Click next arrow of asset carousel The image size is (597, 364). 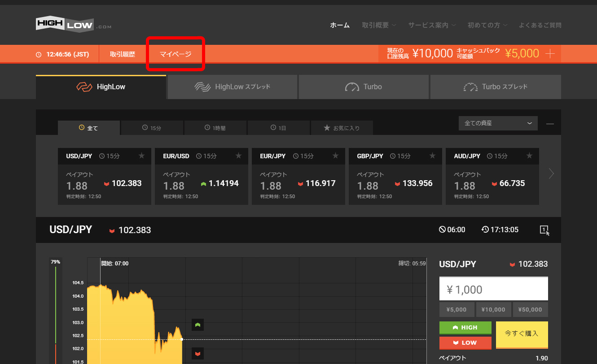click(x=551, y=173)
